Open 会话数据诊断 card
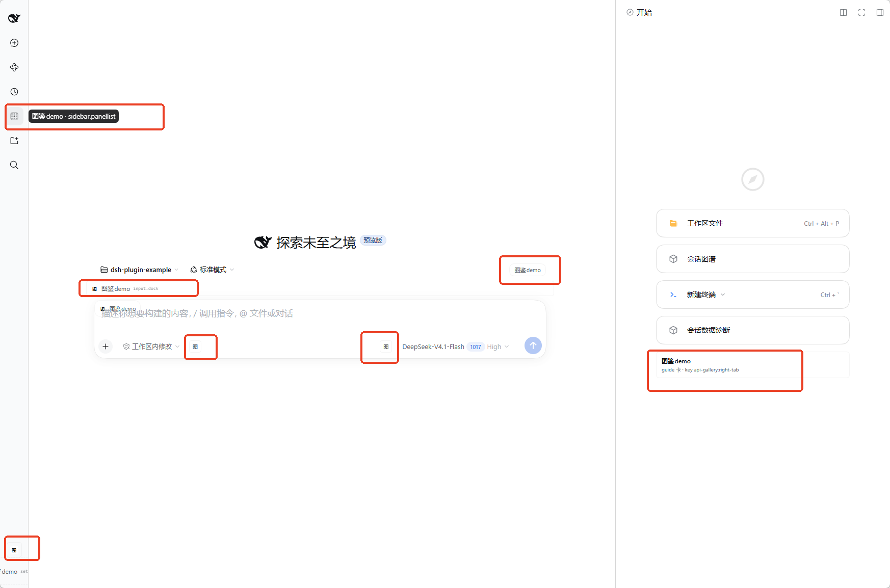The width and height of the screenshot is (890, 588). coord(753,330)
